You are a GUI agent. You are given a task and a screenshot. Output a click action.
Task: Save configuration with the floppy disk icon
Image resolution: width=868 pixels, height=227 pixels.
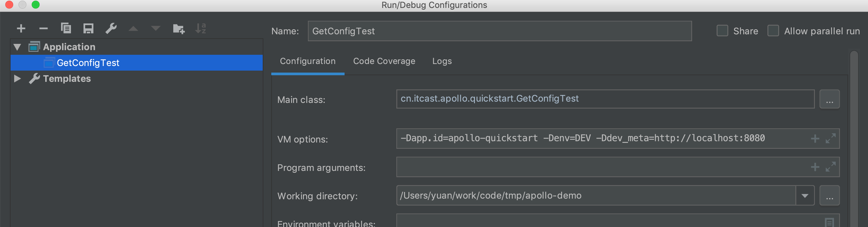tap(88, 29)
